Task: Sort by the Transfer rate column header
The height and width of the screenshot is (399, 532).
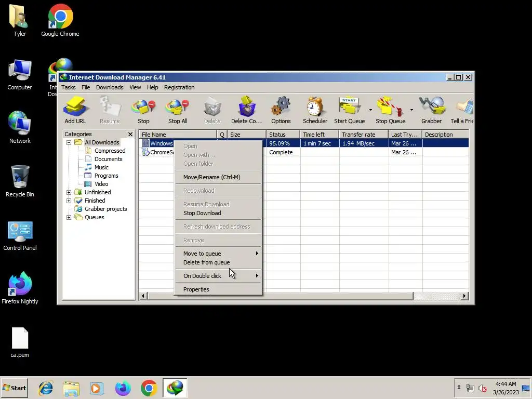Action: tap(363, 135)
